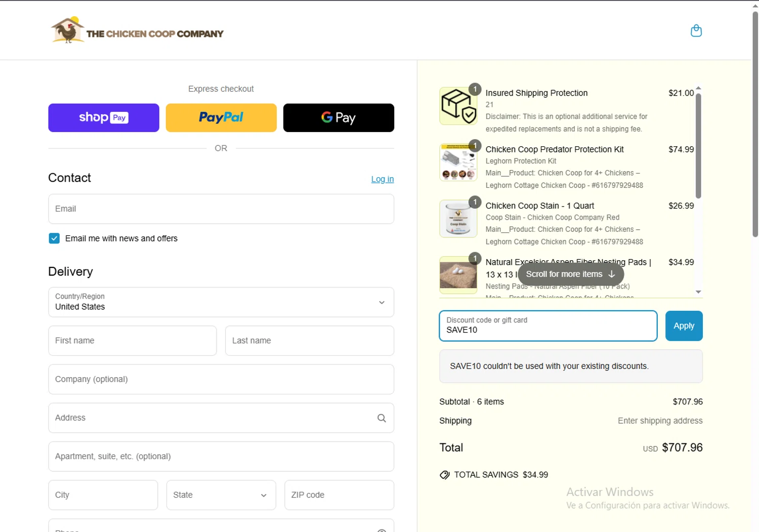Click the Total Savings tag icon
Image resolution: width=759 pixels, height=532 pixels.
point(445,475)
